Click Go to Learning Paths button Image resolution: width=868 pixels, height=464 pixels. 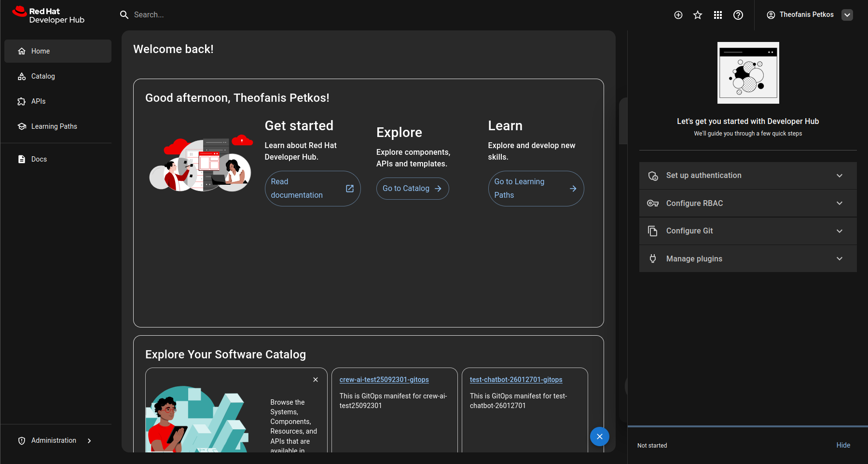[536, 189]
